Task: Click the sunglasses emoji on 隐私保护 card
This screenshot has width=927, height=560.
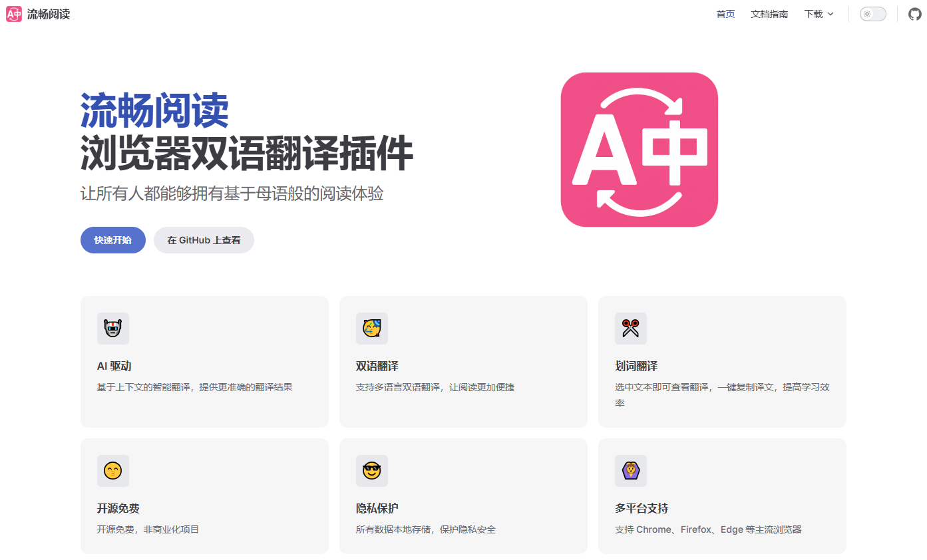Action: [371, 471]
